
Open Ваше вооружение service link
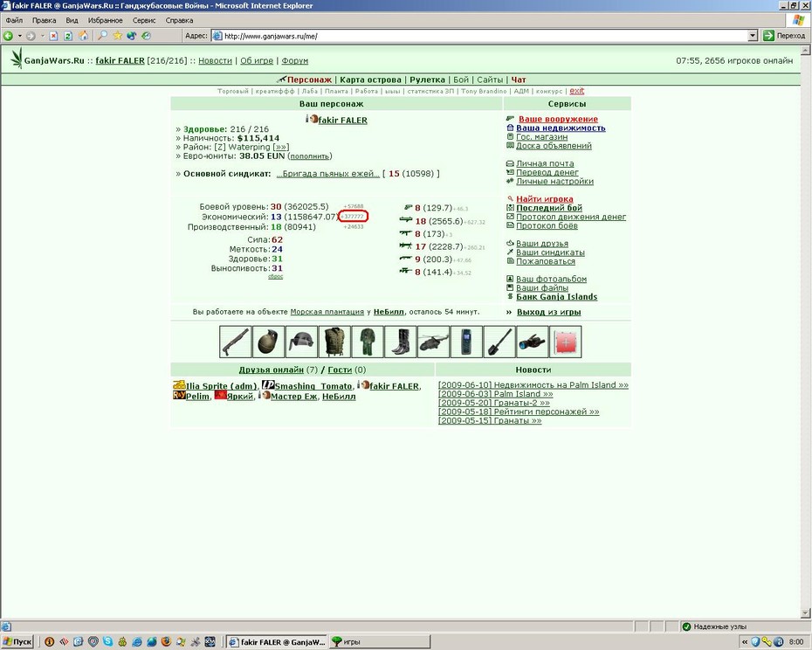(x=558, y=119)
